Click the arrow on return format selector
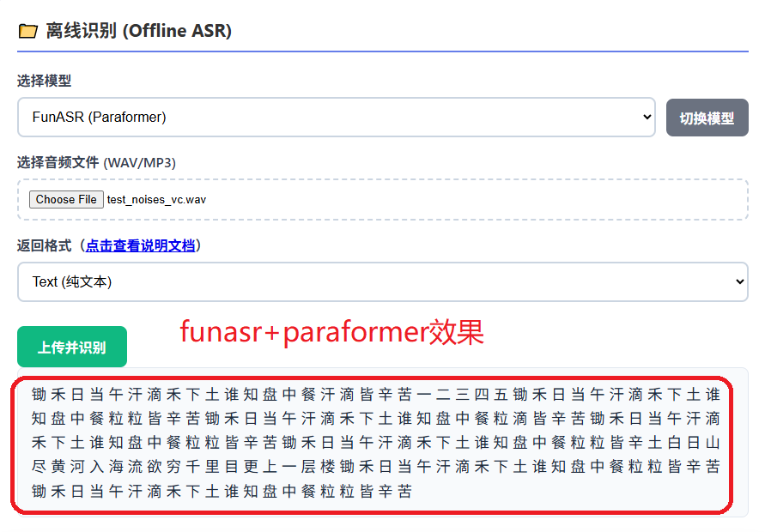Image resolution: width=765 pixels, height=532 pixels. [739, 281]
